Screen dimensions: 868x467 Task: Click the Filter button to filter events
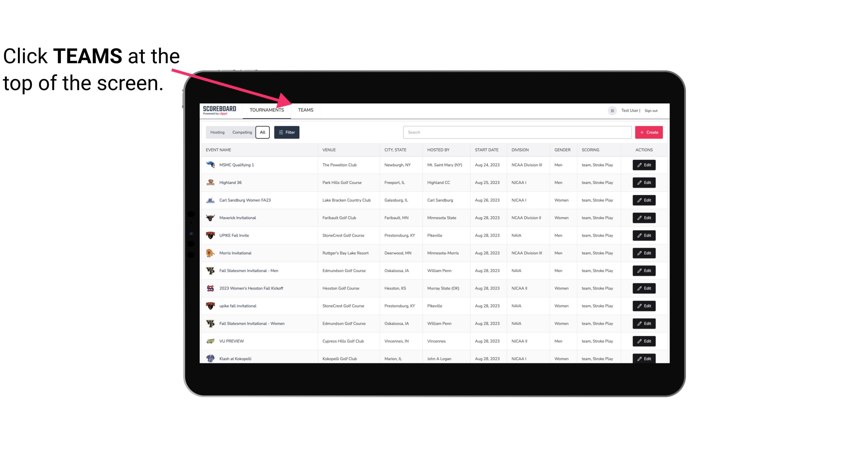tap(287, 132)
